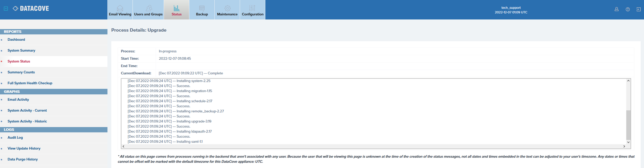644x168 pixels.
Task: Open the Configuration tab
Action: click(253, 10)
